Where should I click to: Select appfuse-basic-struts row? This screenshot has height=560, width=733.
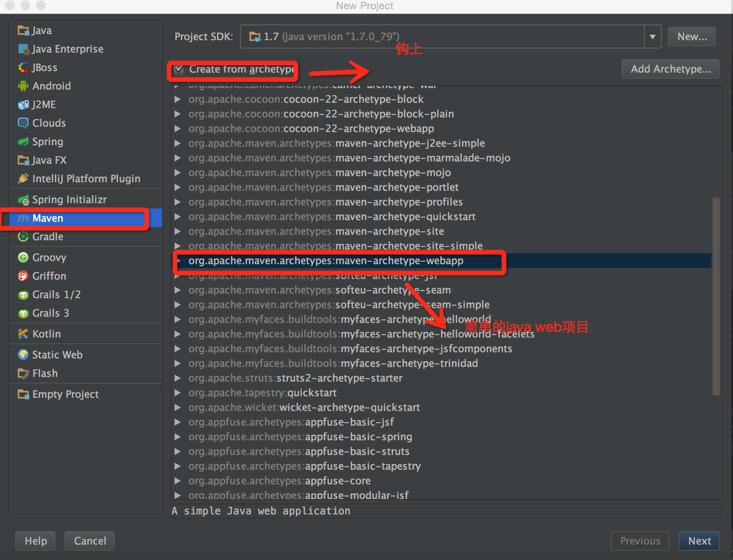click(442, 451)
